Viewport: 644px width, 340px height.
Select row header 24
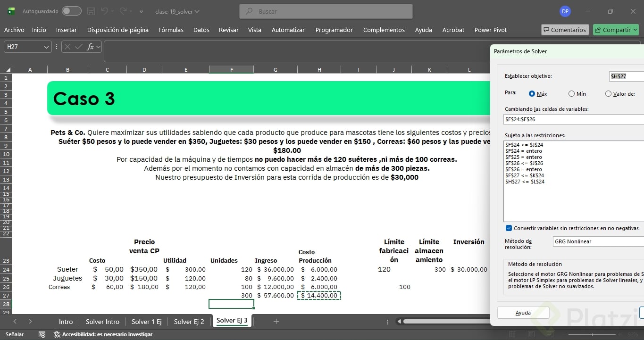(x=6, y=270)
